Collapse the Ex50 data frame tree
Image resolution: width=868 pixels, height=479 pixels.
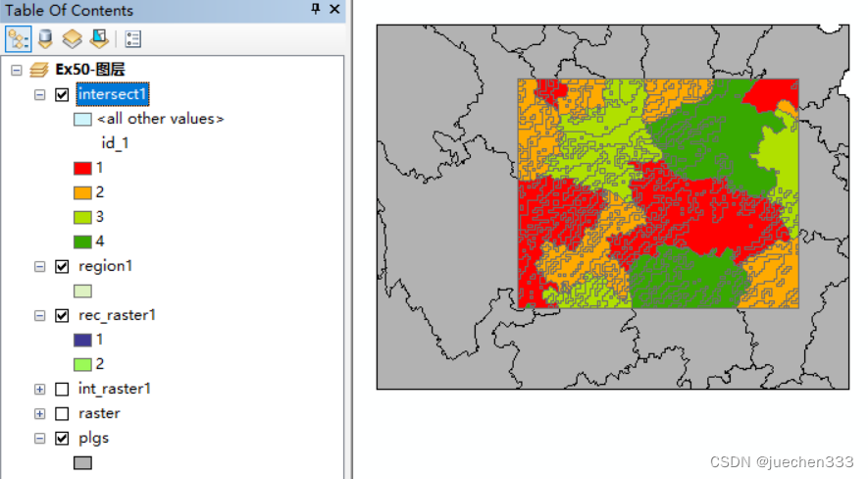pos(17,70)
